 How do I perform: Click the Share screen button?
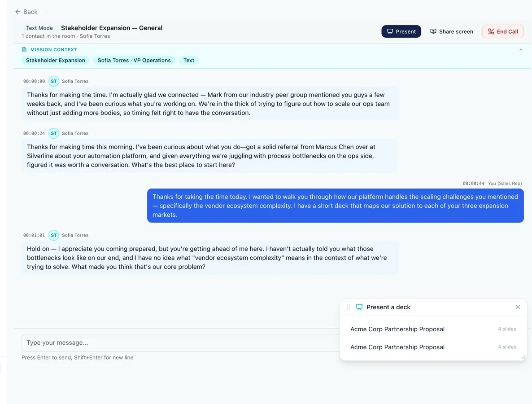tap(452, 31)
